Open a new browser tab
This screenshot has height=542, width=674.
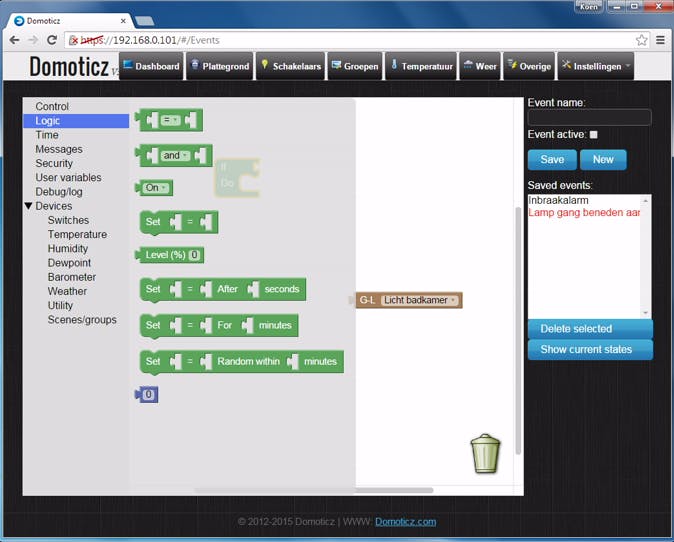pyautogui.click(x=144, y=21)
